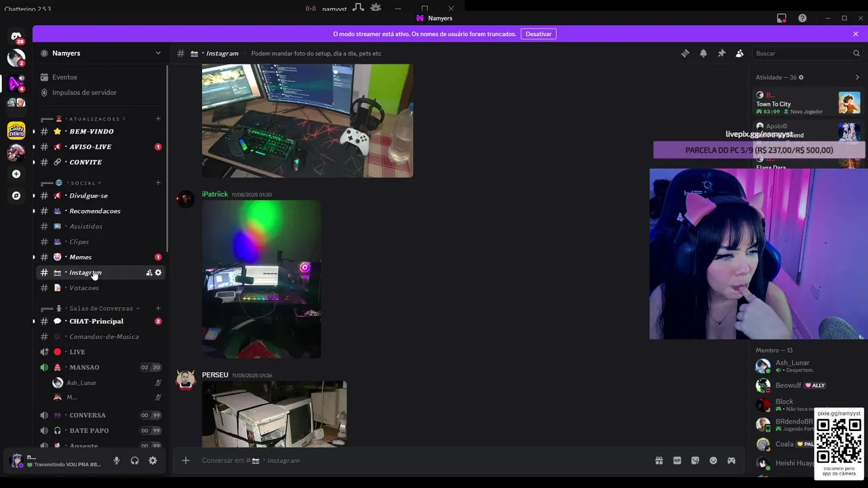
Task: Open Atividade settings gear icon
Action: coord(801,77)
